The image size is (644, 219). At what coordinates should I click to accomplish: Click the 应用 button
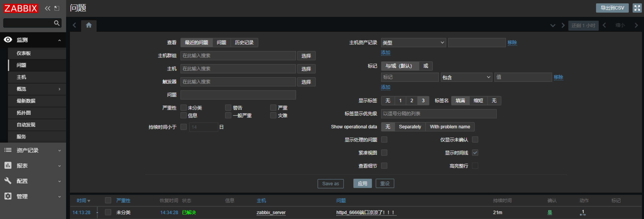click(x=363, y=183)
